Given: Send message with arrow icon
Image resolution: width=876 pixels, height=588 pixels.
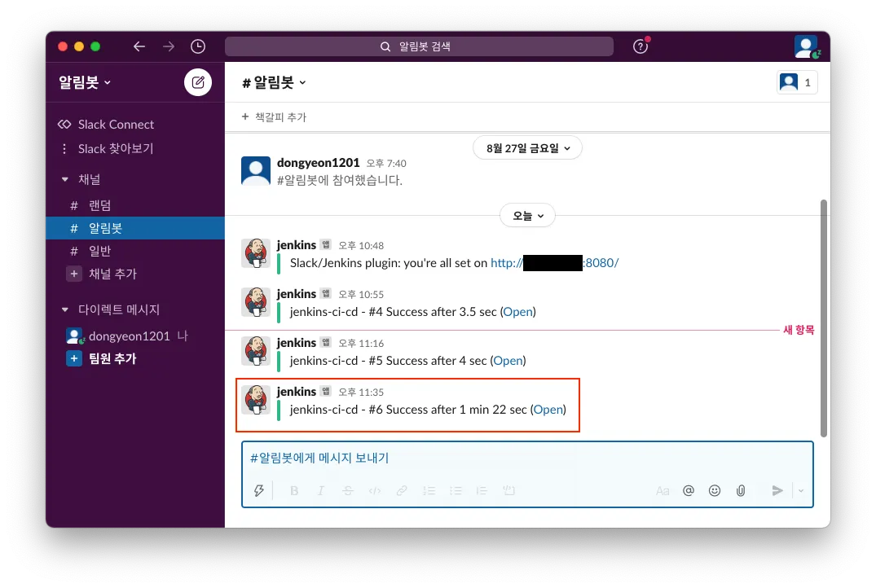Looking at the screenshot, I should click(777, 490).
